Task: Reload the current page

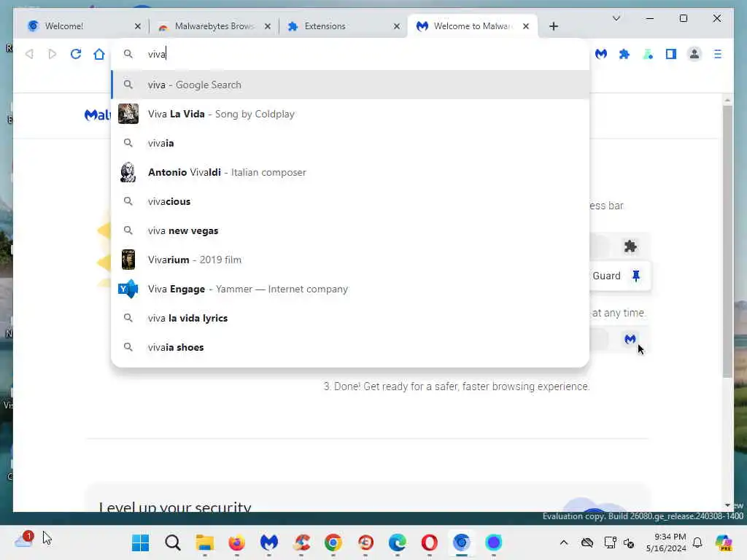Action: pyautogui.click(x=76, y=54)
